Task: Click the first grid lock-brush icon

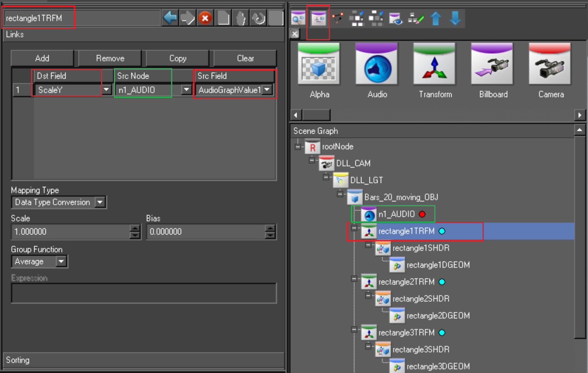Action: [357, 19]
